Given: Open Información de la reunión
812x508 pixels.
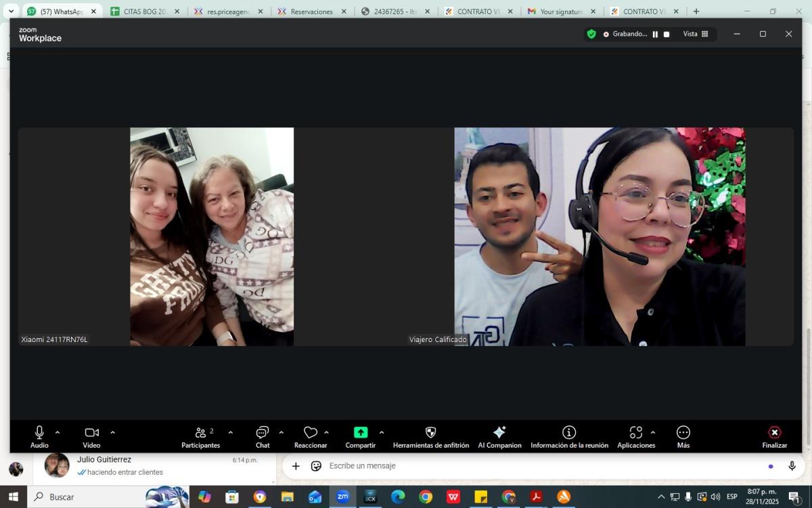Looking at the screenshot, I should 569,433.
